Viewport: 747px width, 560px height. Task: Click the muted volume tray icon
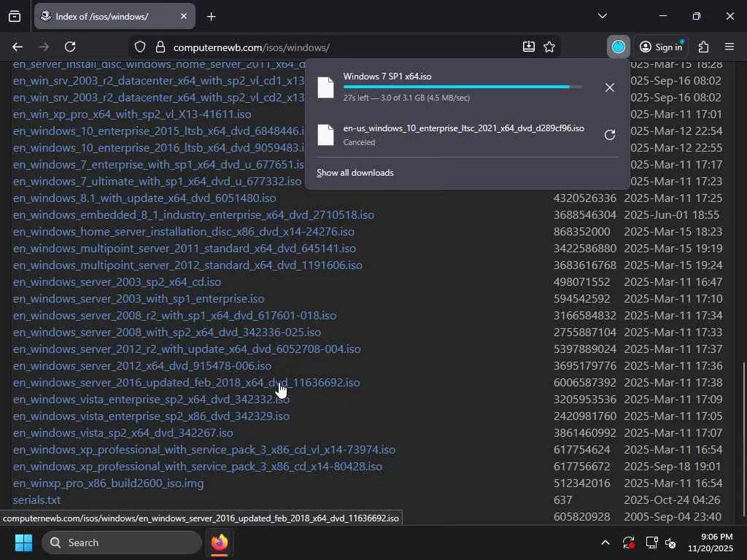[671, 542]
